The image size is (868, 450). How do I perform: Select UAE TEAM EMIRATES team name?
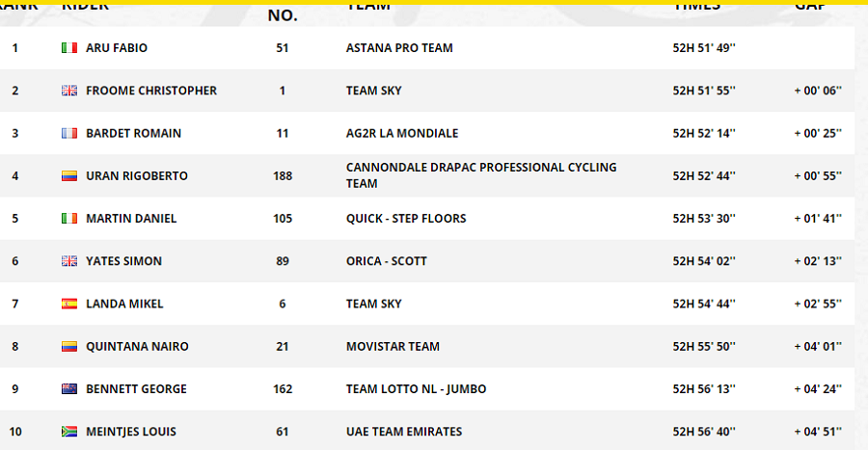click(x=404, y=432)
